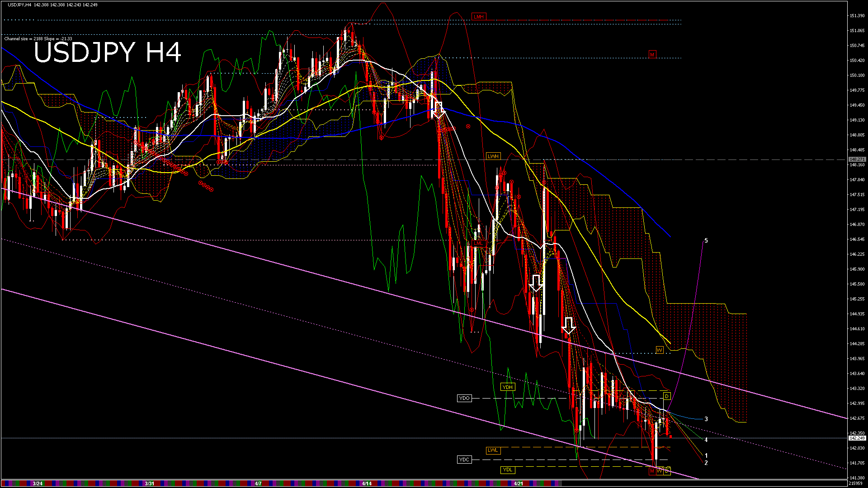Click the 144.935 price axis label
Screen dimensions: 868x488
857,314
